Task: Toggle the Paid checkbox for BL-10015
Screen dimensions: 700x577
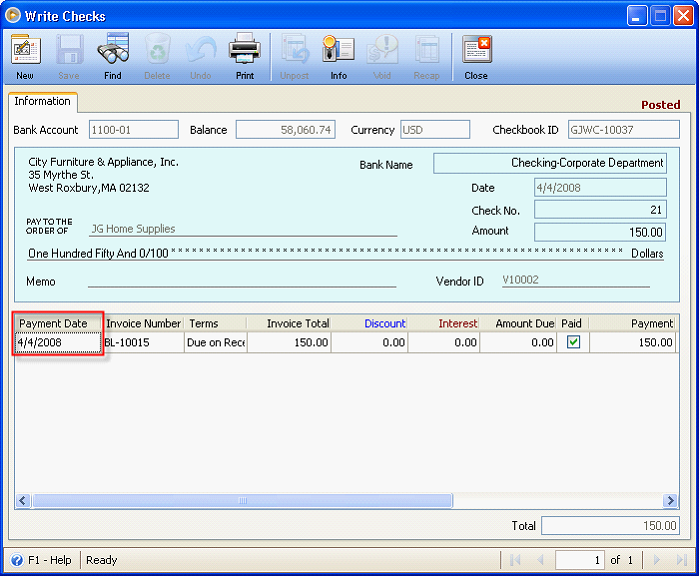Action: coord(573,342)
